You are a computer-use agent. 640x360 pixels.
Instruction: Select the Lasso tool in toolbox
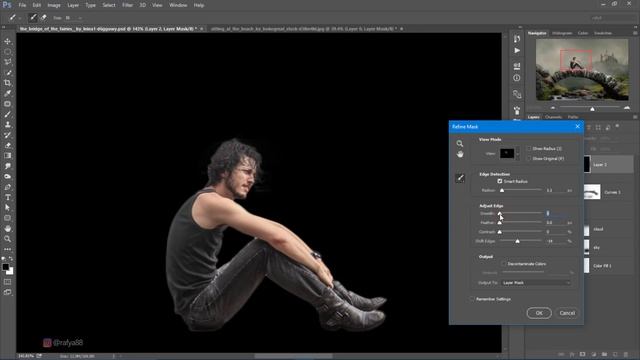8,62
